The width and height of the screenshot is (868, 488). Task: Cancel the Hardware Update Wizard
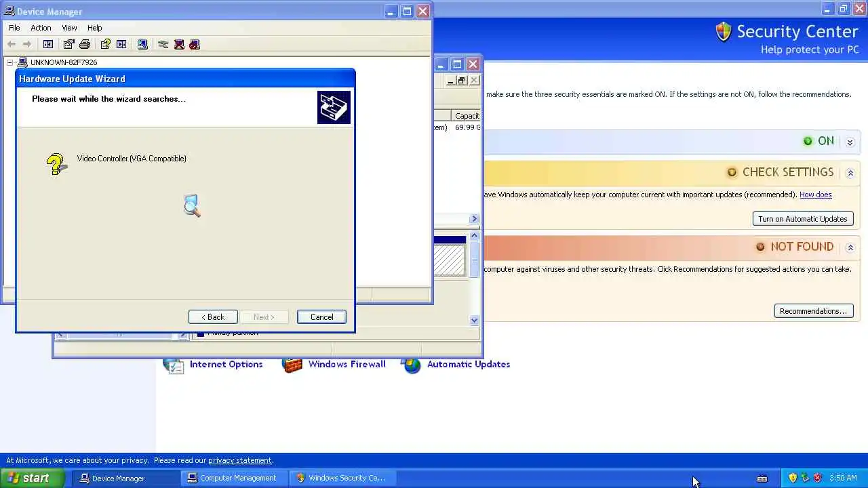point(321,317)
